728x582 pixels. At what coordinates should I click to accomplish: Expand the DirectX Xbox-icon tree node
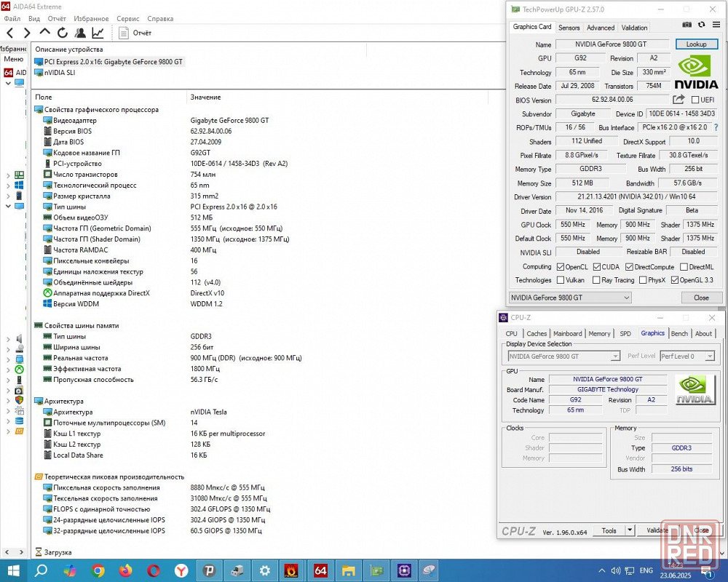point(8,370)
